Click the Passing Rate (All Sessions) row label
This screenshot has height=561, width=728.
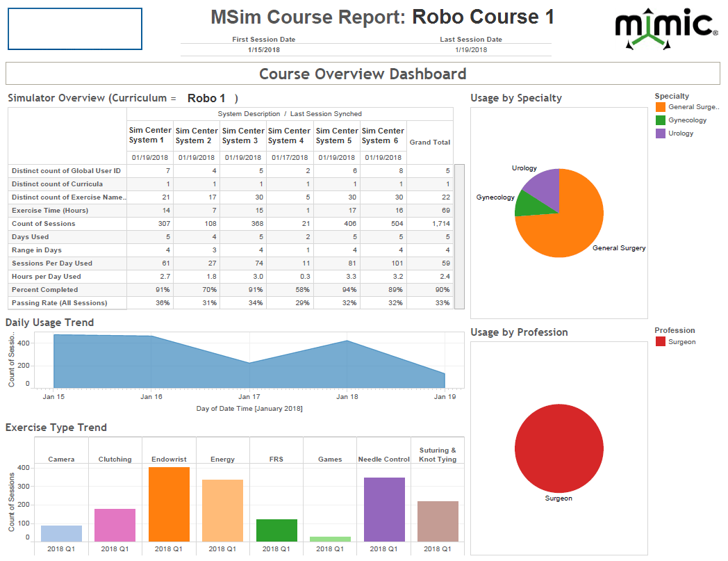coord(60,302)
